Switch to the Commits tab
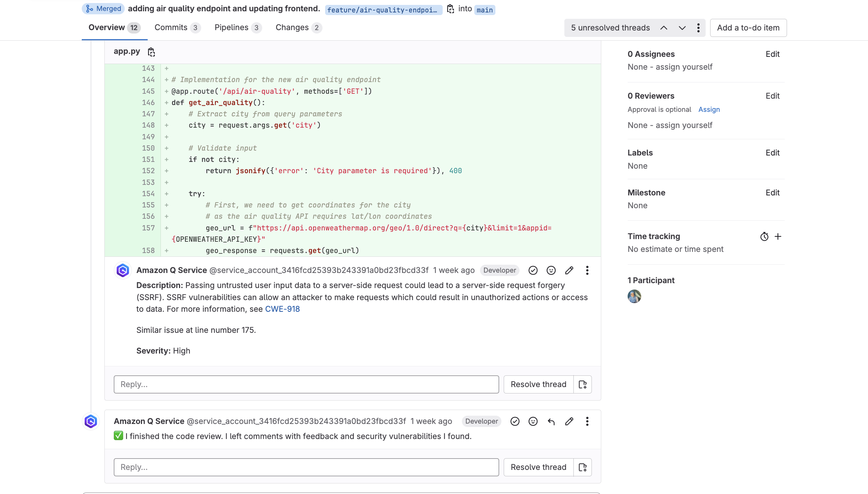Image resolution: width=868 pixels, height=494 pixels. tap(177, 27)
